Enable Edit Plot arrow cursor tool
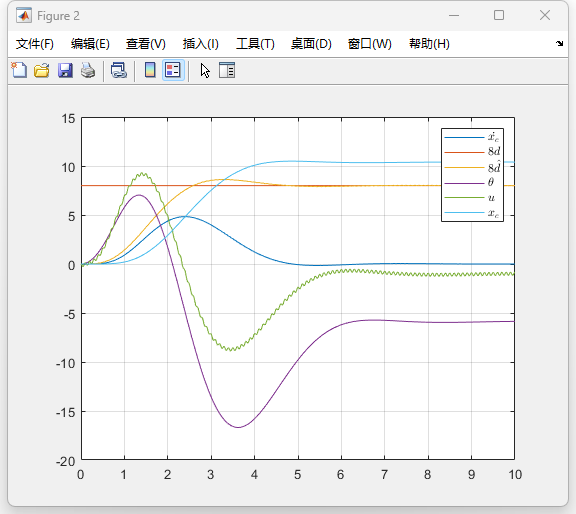Image resolution: width=576 pixels, height=514 pixels. pos(205,70)
